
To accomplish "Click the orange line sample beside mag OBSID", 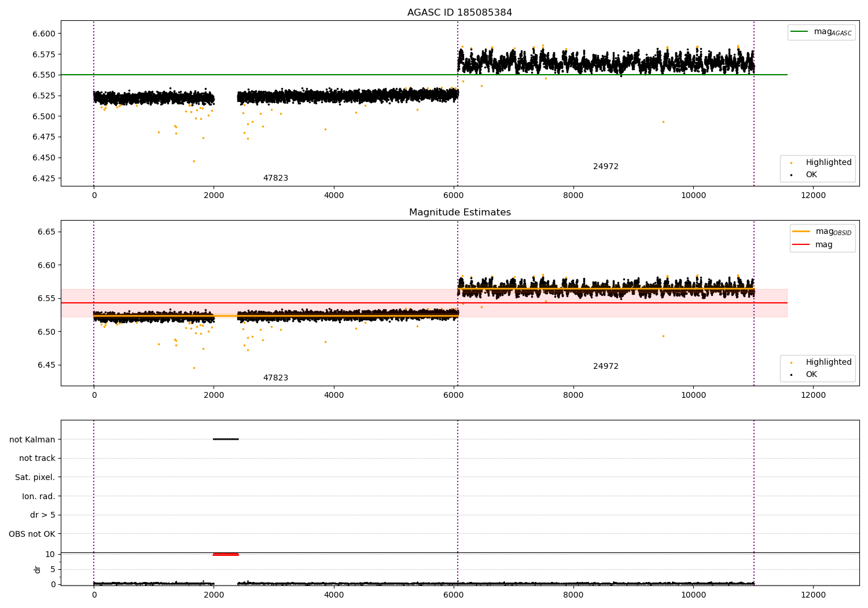I will click(x=801, y=232).
